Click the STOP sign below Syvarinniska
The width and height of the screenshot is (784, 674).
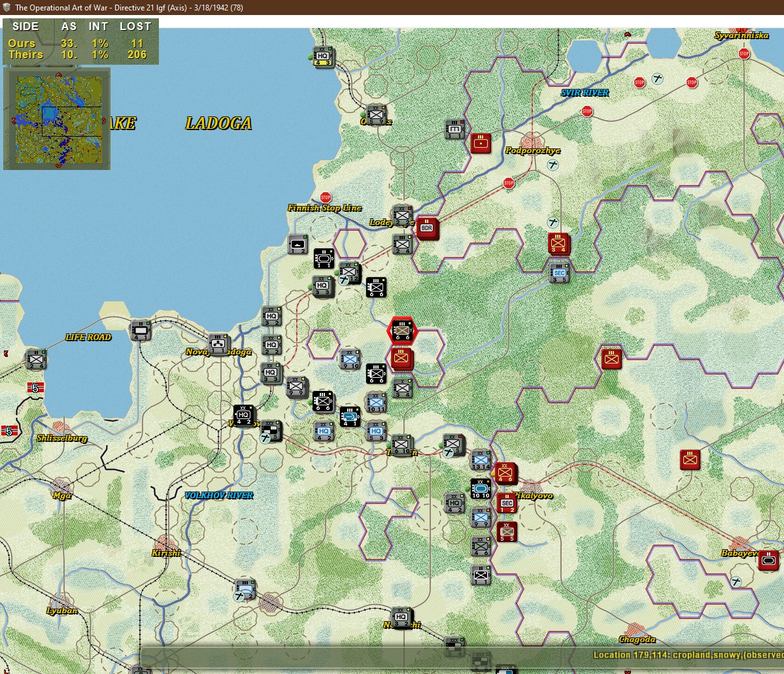point(744,54)
